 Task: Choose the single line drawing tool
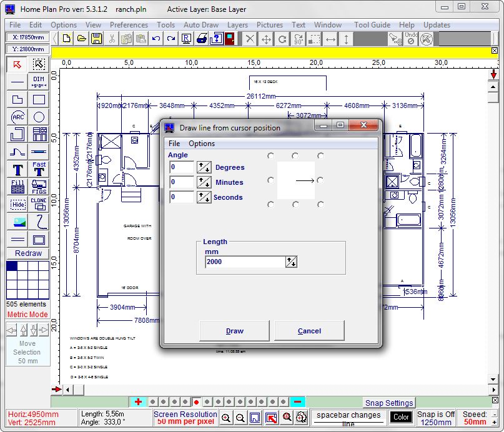pos(17,82)
